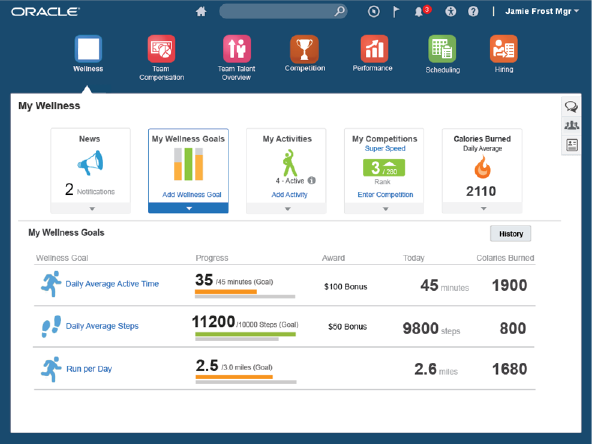The image size is (592, 444).
Task: Open the Super Speed competition link
Action: (385, 148)
